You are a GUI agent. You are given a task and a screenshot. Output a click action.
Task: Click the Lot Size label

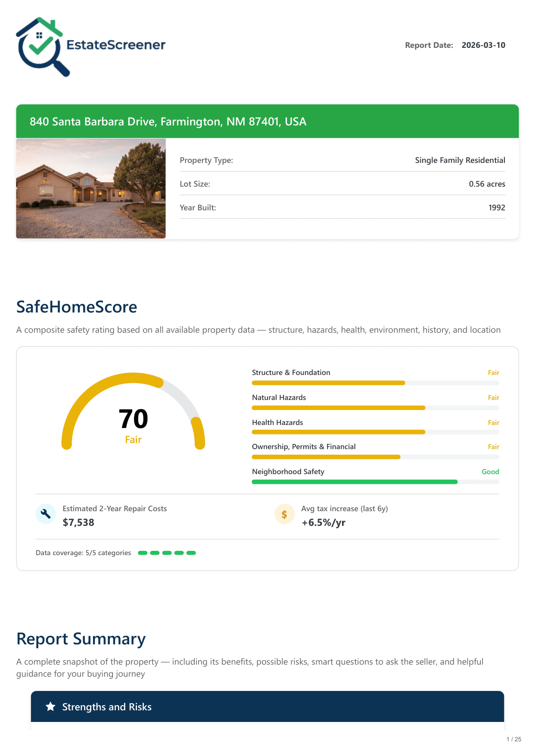tap(195, 184)
